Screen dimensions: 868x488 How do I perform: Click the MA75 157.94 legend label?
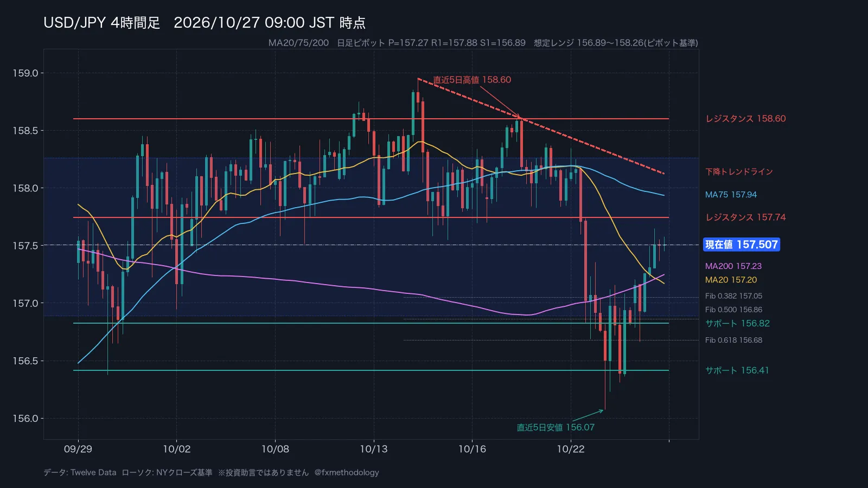[731, 195]
